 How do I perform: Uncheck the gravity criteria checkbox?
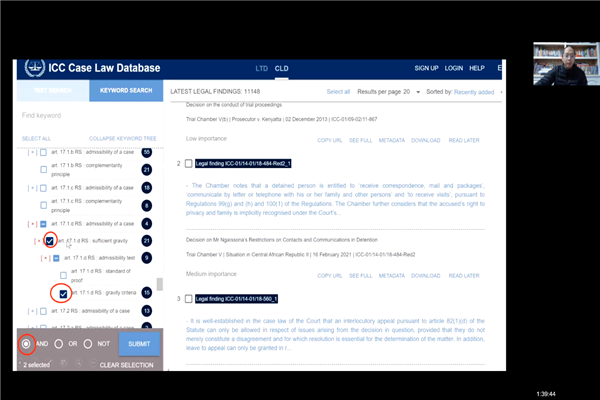[x=63, y=293]
